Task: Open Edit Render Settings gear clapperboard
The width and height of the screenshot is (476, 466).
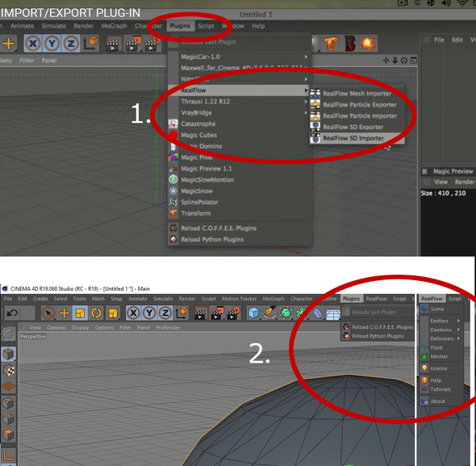Action: click(233, 313)
